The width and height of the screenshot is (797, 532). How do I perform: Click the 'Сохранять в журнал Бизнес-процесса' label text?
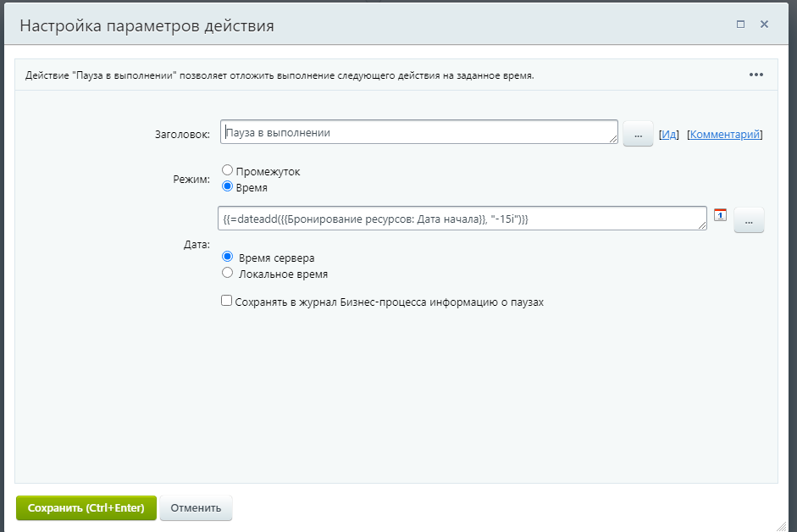coord(390,302)
